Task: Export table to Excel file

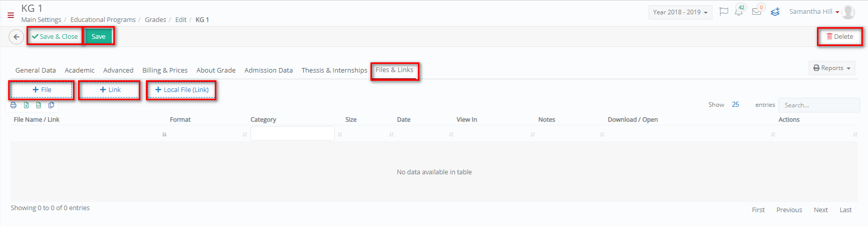Action: coord(26,105)
